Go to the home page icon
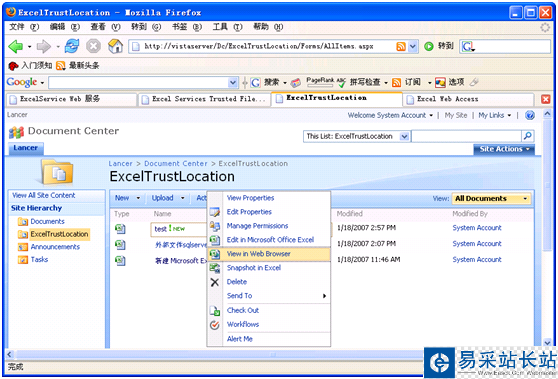Screen dimensions: 558x379 (x=115, y=46)
